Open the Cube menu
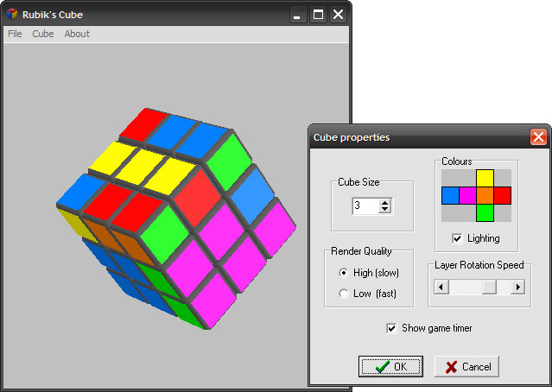The height and width of the screenshot is (392, 552). click(x=43, y=34)
